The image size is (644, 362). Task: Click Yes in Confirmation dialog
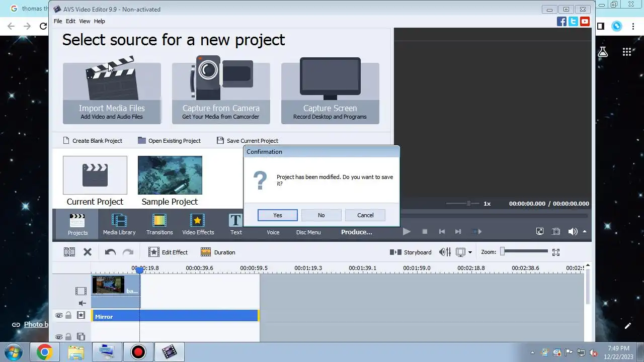278,215
